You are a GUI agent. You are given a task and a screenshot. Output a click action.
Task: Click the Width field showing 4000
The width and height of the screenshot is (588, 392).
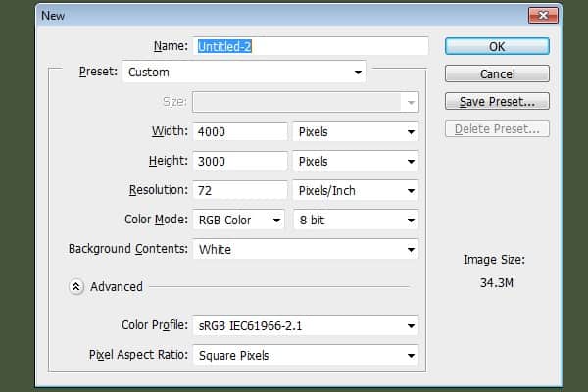(240, 131)
